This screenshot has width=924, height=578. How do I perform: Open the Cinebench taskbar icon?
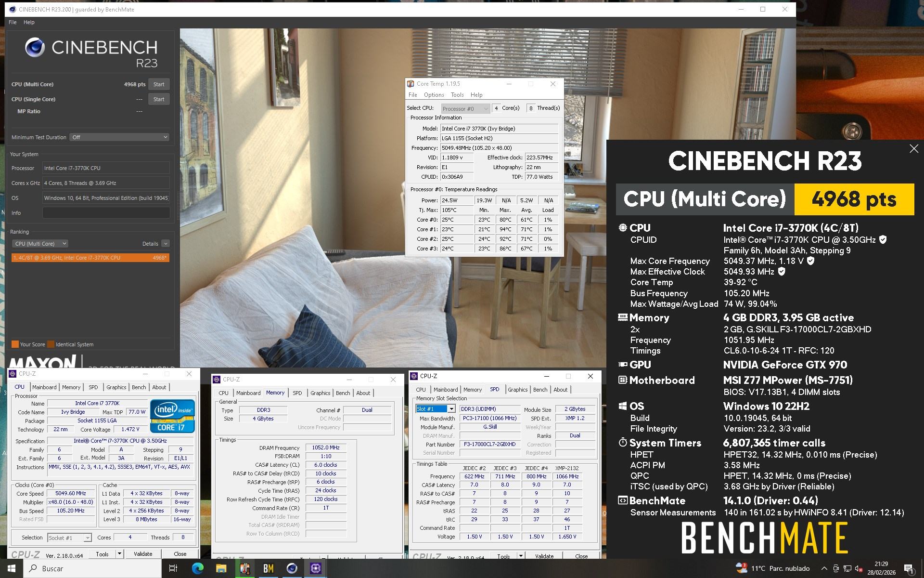[x=292, y=568]
